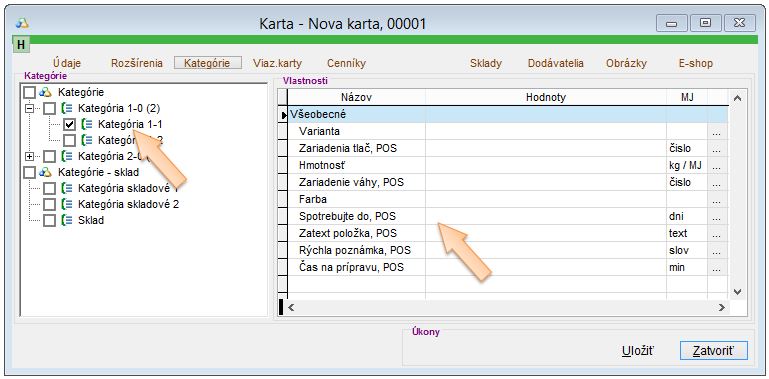
Task: Select the Všeobecné group row
Action: click(x=508, y=114)
